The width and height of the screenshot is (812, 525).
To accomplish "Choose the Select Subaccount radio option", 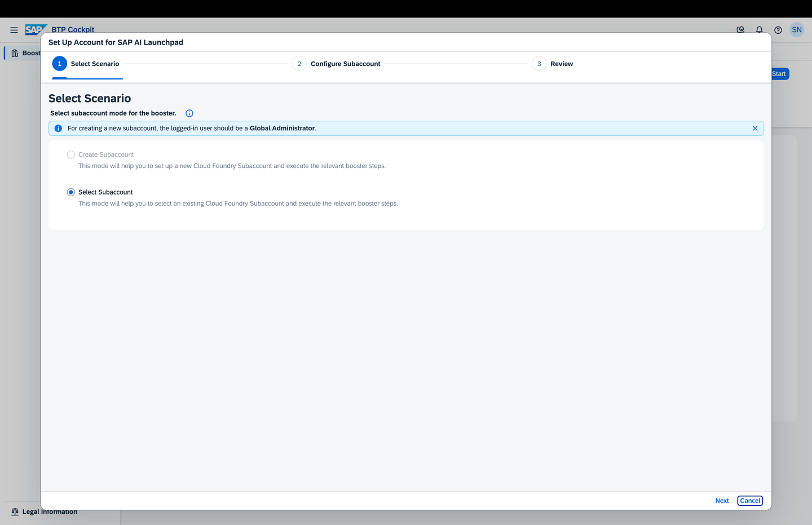I will (x=71, y=192).
